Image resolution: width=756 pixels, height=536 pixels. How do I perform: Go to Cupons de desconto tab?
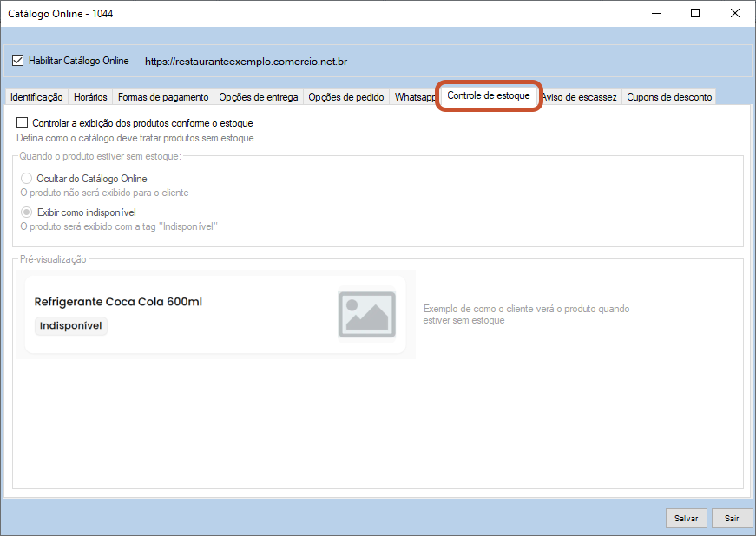pos(669,97)
